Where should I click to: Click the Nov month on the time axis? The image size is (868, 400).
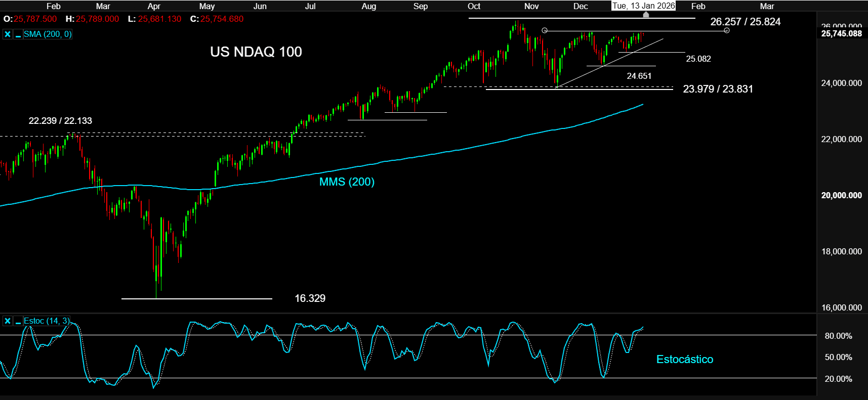(x=531, y=6)
